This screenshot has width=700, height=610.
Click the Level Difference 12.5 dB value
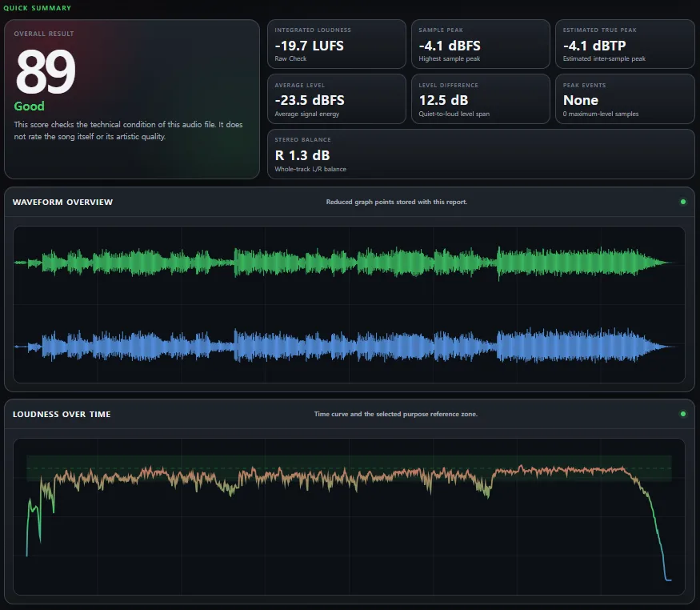pos(443,100)
